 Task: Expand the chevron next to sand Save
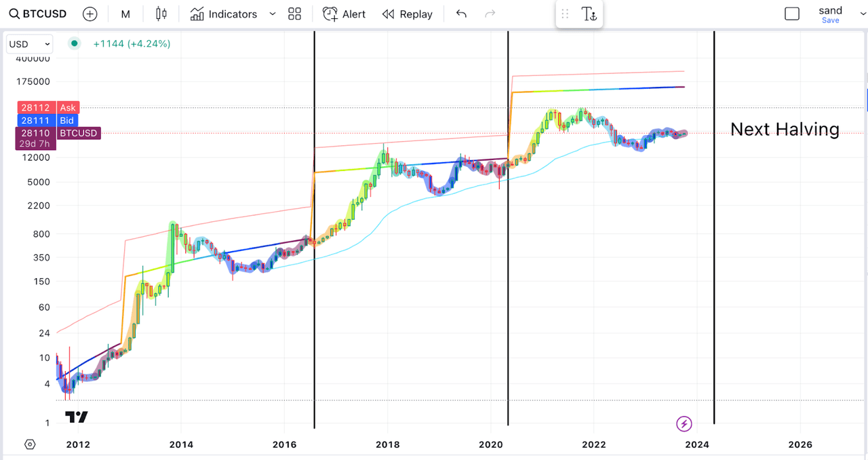point(864,14)
